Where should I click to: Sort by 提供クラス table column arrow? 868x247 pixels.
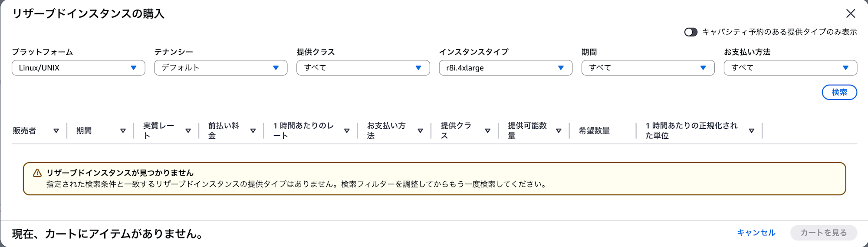487,131
